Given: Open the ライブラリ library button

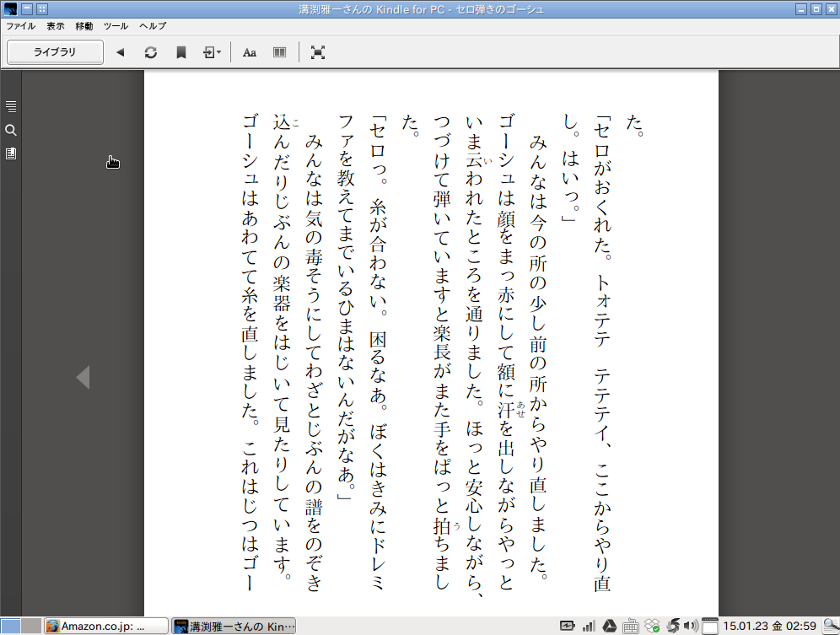Looking at the screenshot, I should (x=55, y=52).
